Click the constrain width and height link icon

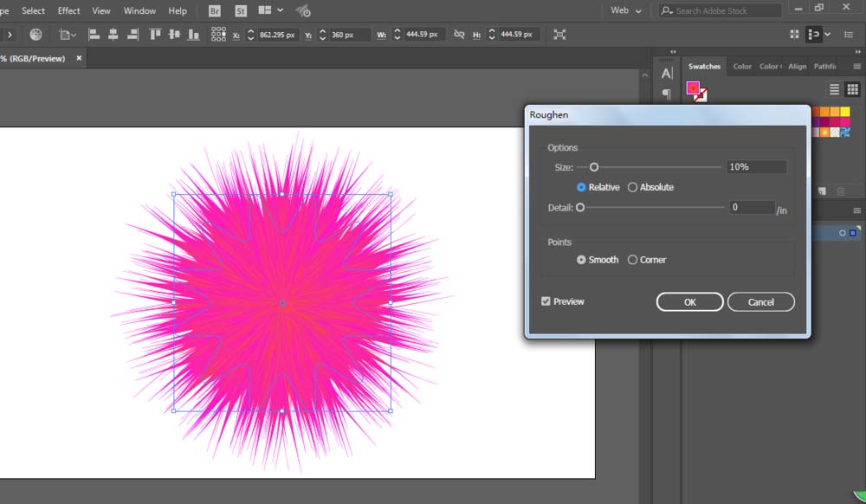(458, 35)
